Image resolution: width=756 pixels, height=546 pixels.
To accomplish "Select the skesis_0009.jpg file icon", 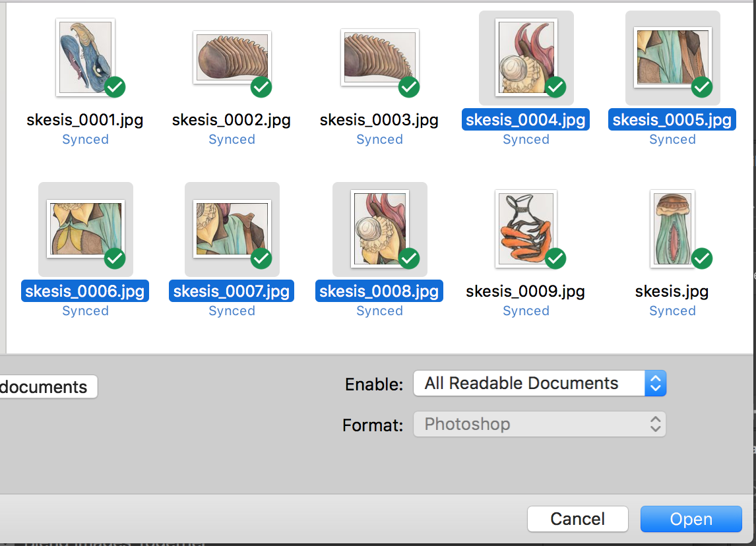I will [x=526, y=229].
